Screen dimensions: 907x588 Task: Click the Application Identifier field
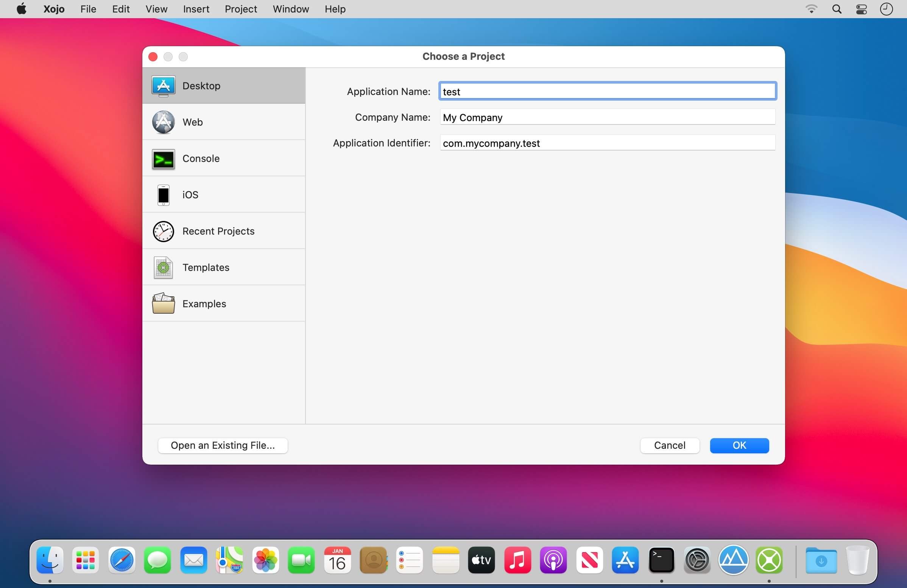coord(607,143)
